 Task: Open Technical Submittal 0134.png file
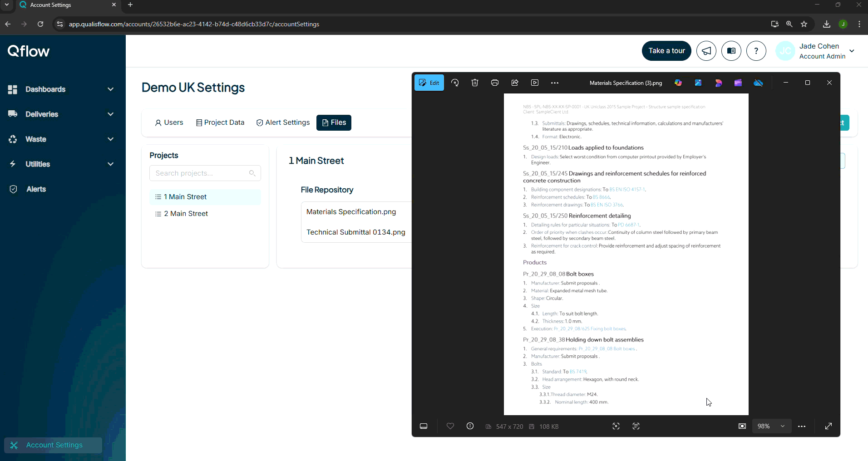tap(355, 232)
